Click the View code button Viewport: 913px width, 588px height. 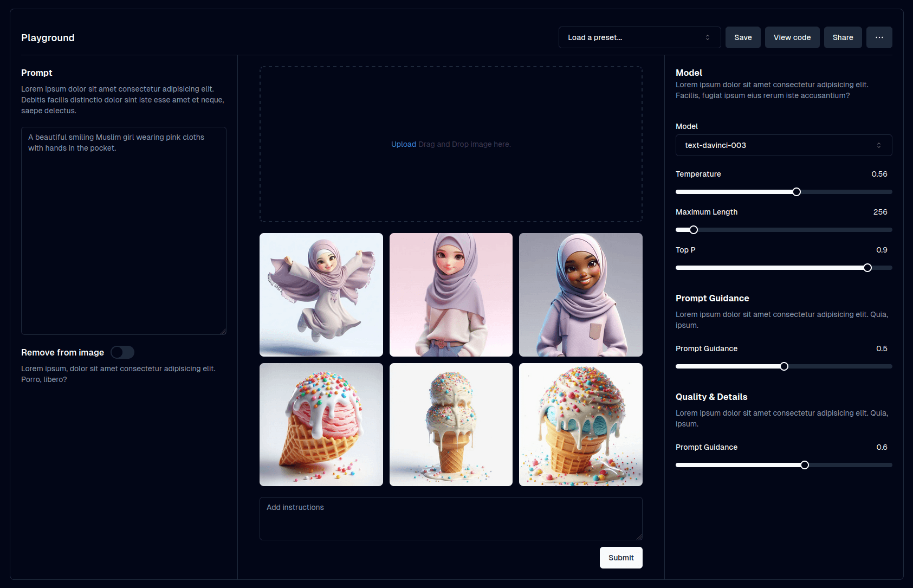pyautogui.click(x=792, y=37)
